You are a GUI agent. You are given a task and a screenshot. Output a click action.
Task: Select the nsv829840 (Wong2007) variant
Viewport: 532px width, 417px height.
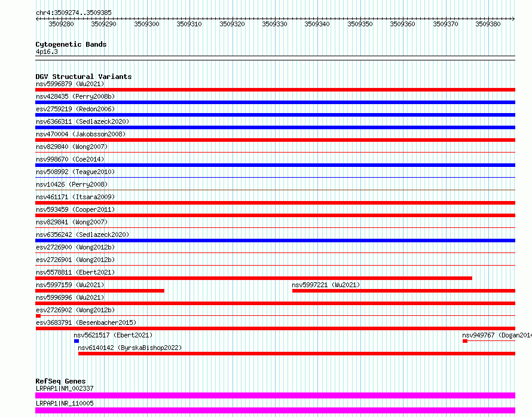[72, 147]
